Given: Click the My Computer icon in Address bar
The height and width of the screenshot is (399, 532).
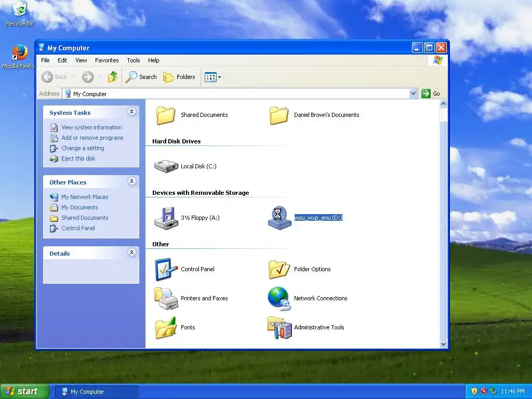Looking at the screenshot, I should point(68,94).
